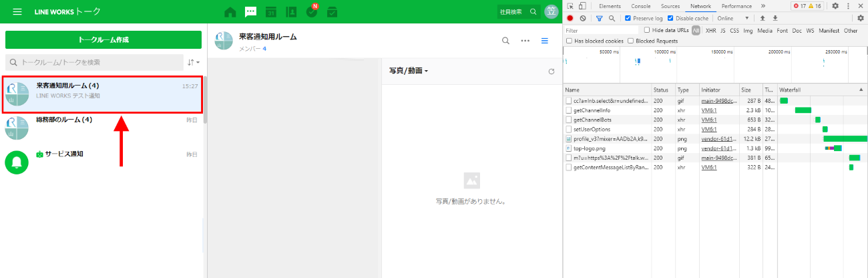This screenshot has width=868, height=278.
Task: Click the talk room search input field
Action: coord(97,62)
